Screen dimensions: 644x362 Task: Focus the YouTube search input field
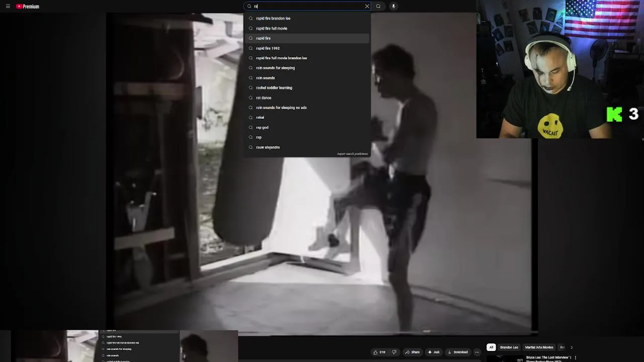click(x=308, y=6)
